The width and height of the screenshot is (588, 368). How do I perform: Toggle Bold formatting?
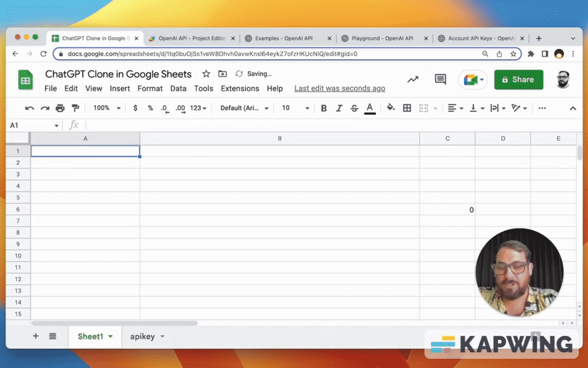(324, 108)
